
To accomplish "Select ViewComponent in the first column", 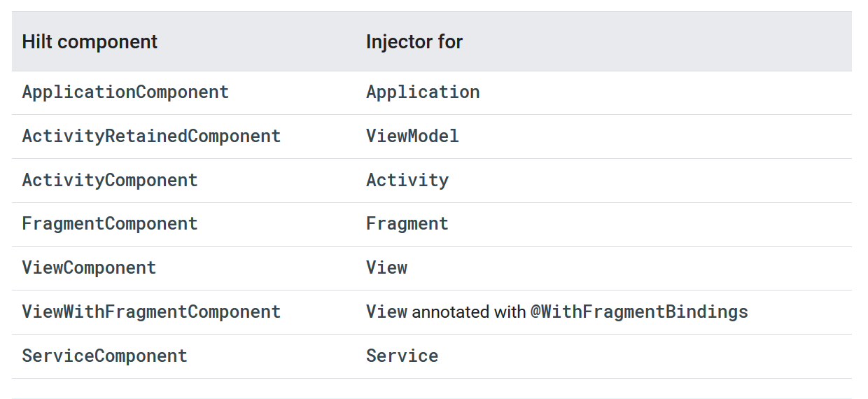I will click(x=89, y=267).
